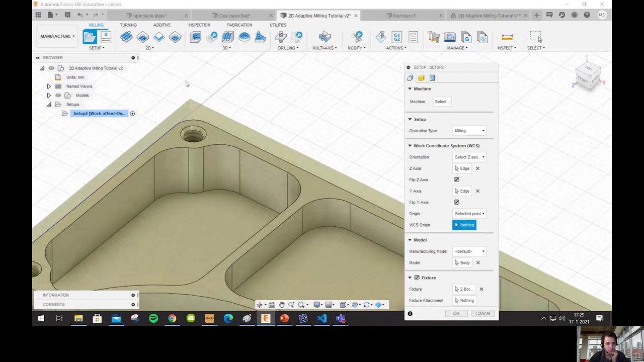644x362 pixels.
Task: Clear the Z Axis Edge selection
Action: [x=477, y=168]
